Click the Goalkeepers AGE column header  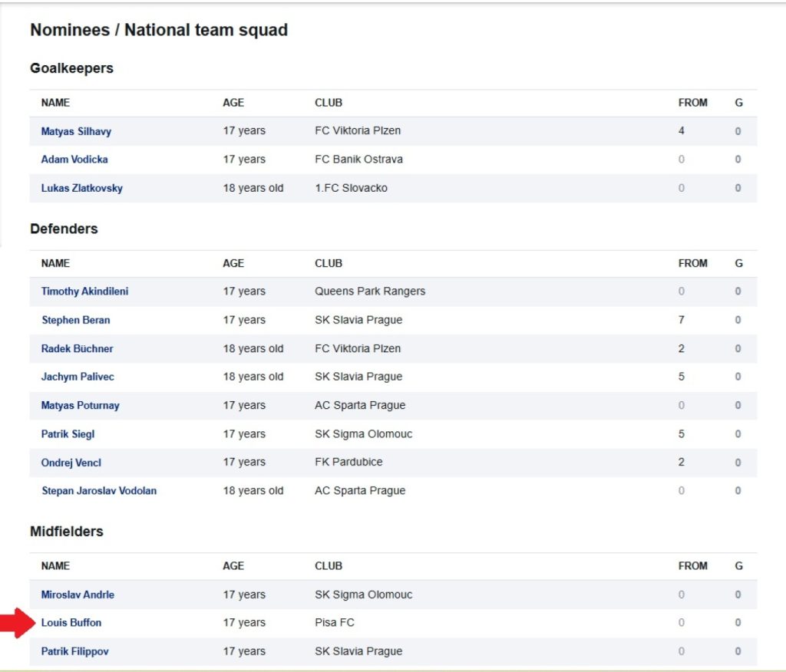pyautogui.click(x=233, y=103)
